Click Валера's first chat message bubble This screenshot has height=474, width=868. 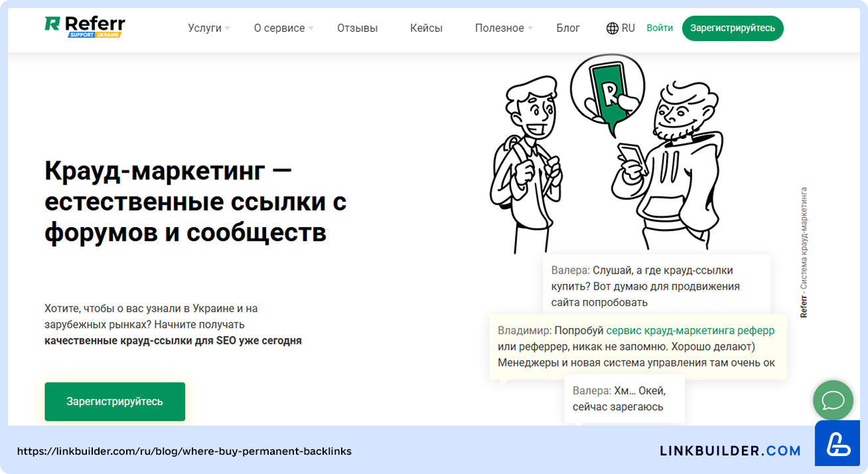tap(656, 285)
